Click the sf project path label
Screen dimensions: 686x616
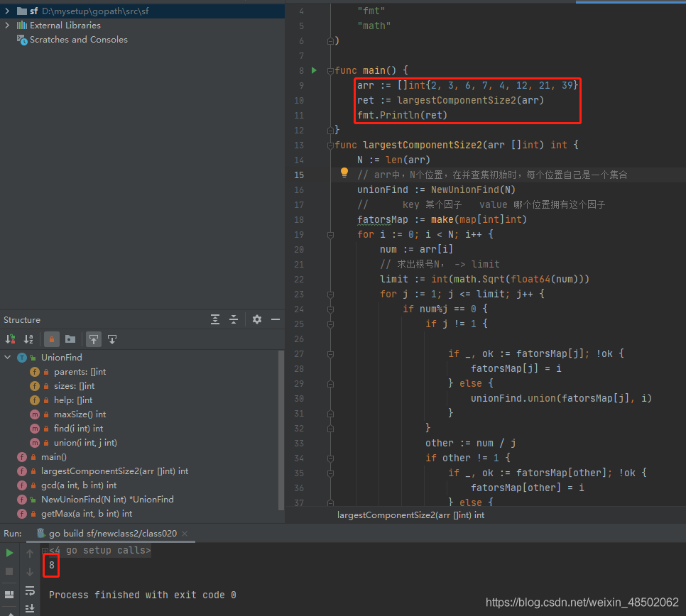tap(95, 11)
